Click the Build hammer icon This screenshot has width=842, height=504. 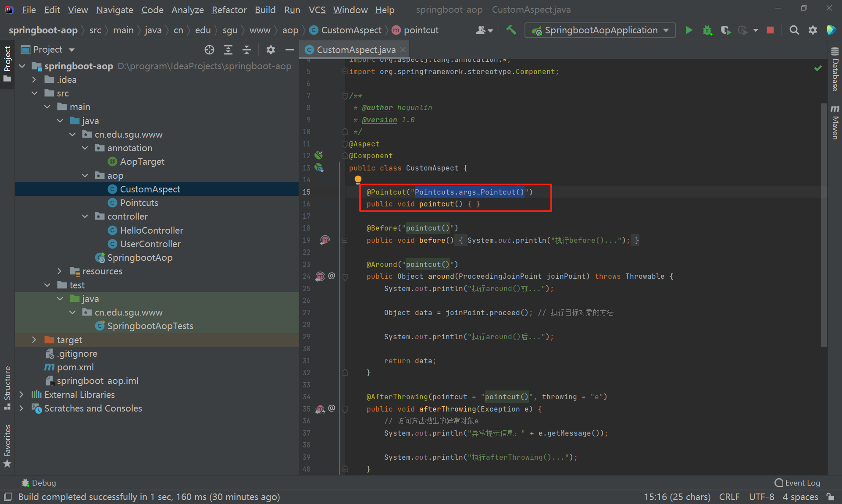(511, 30)
